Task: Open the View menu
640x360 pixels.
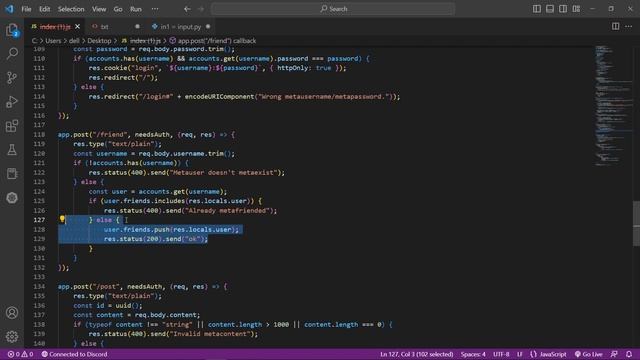Action: (99, 9)
